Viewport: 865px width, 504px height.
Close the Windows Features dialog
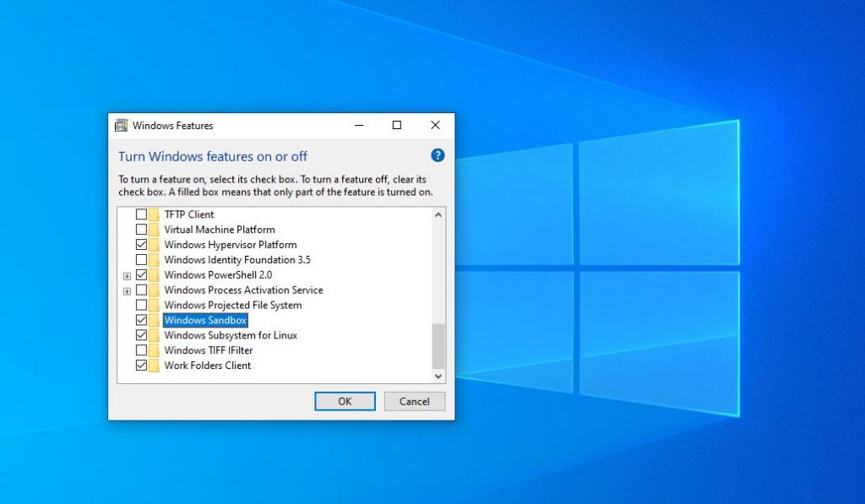click(435, 125)
